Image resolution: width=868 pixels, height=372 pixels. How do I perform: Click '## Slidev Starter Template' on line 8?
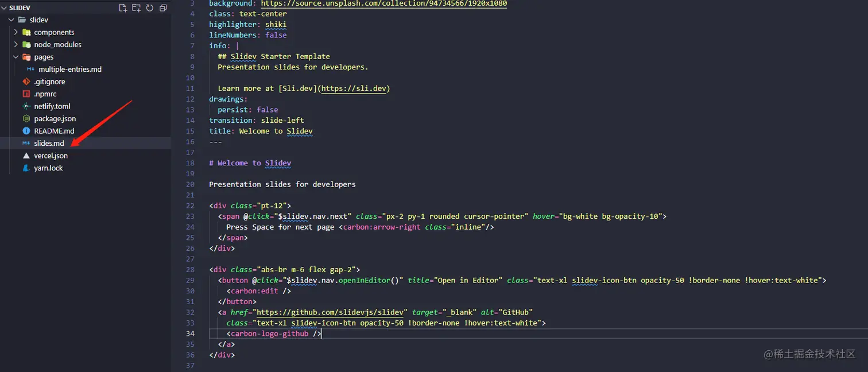click(274, 56)
